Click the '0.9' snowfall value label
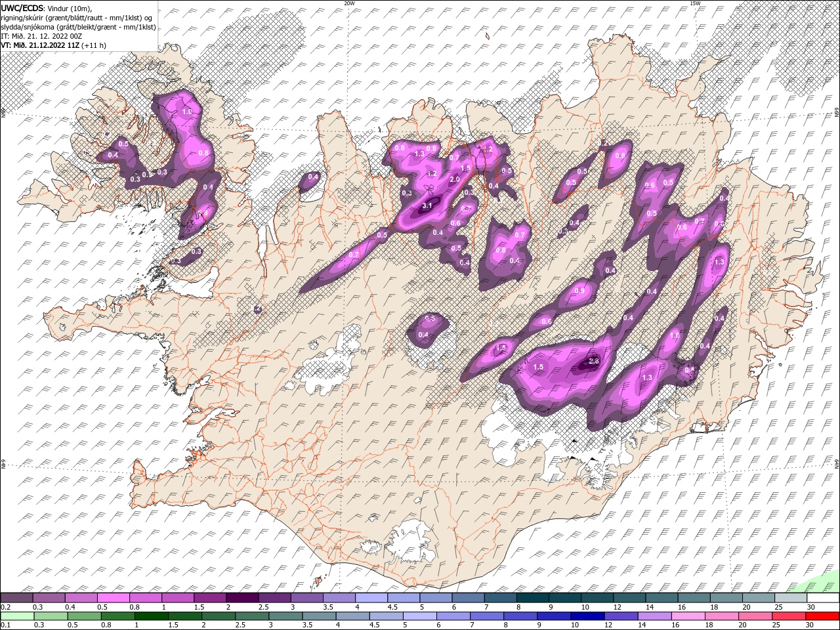 579,291
